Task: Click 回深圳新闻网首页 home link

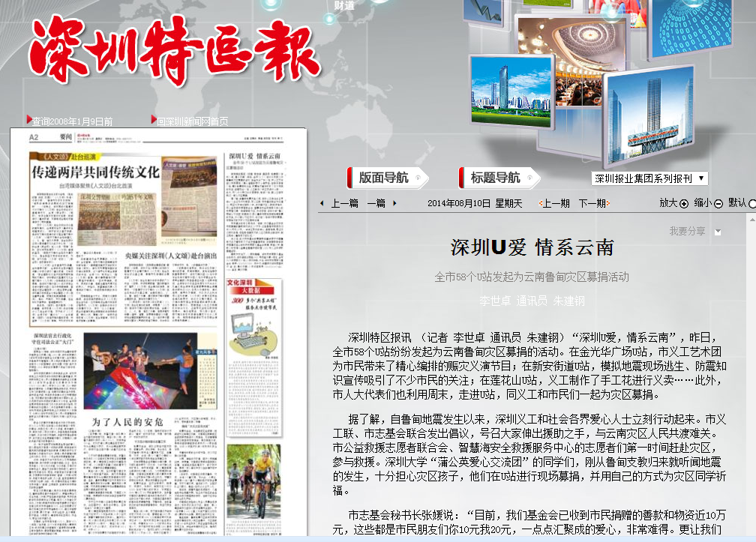Action: [192, 121]
